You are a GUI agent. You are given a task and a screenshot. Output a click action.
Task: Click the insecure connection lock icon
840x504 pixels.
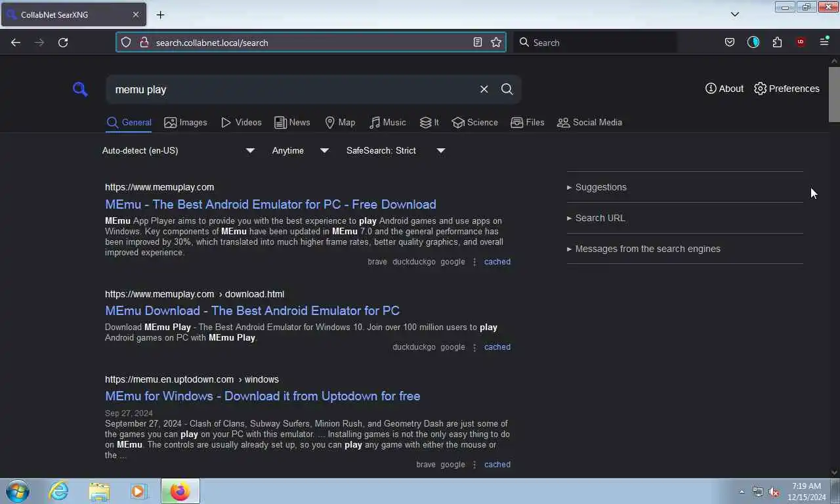[144, 42]
